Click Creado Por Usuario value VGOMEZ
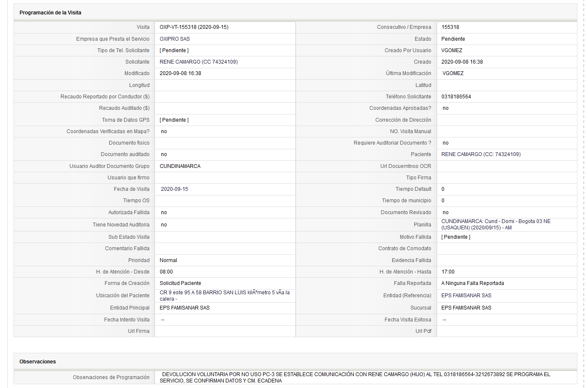 tap(452, 50)
